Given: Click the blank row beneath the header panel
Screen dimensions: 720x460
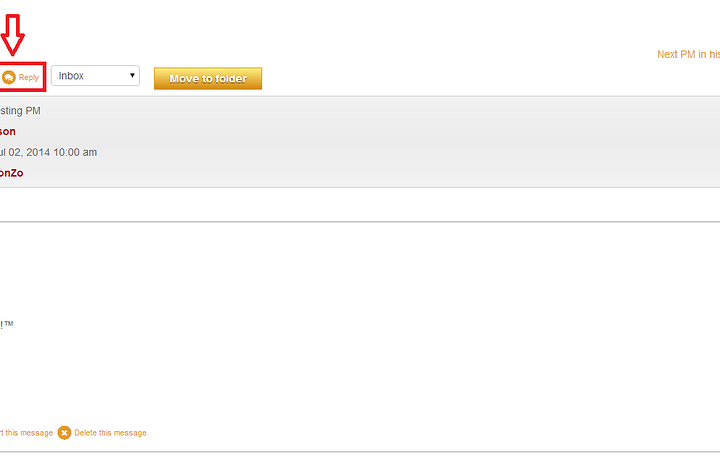Looking at the screenshot, I should click(x=360, y=204).
